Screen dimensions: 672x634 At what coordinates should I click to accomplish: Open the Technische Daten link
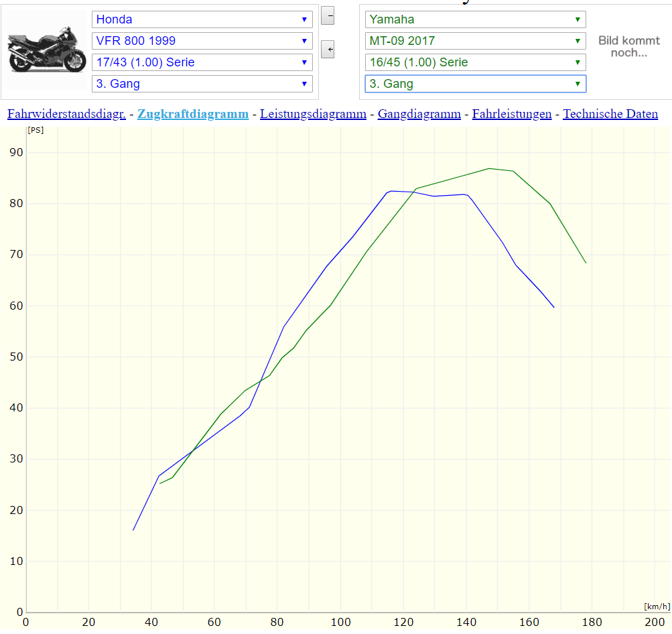[610, 114]
